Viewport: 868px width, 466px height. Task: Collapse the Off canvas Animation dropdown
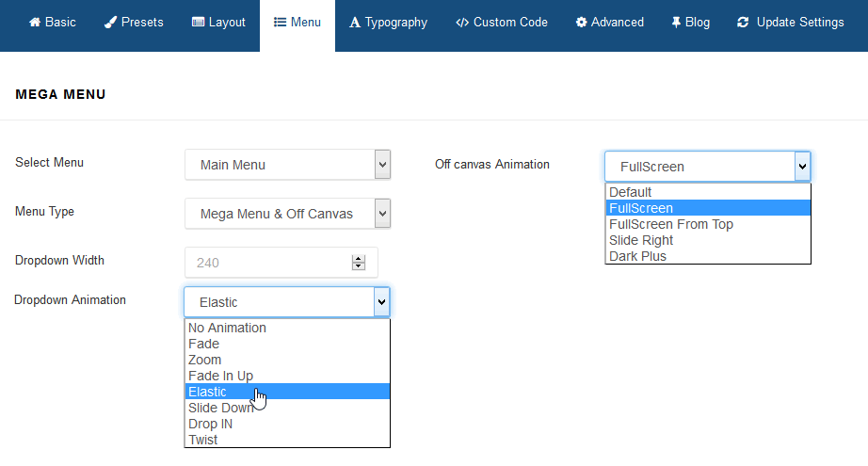coord(801,167)
